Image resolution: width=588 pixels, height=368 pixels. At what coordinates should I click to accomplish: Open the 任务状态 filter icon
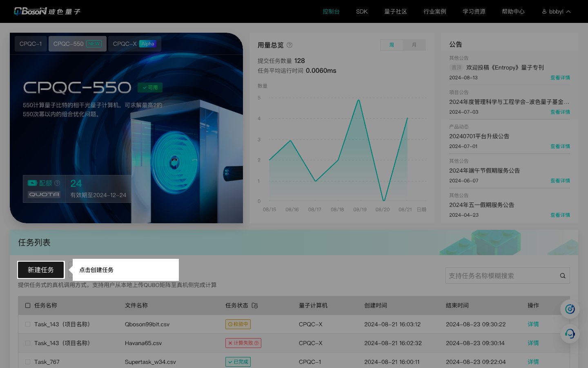click(x=255, y=305)
